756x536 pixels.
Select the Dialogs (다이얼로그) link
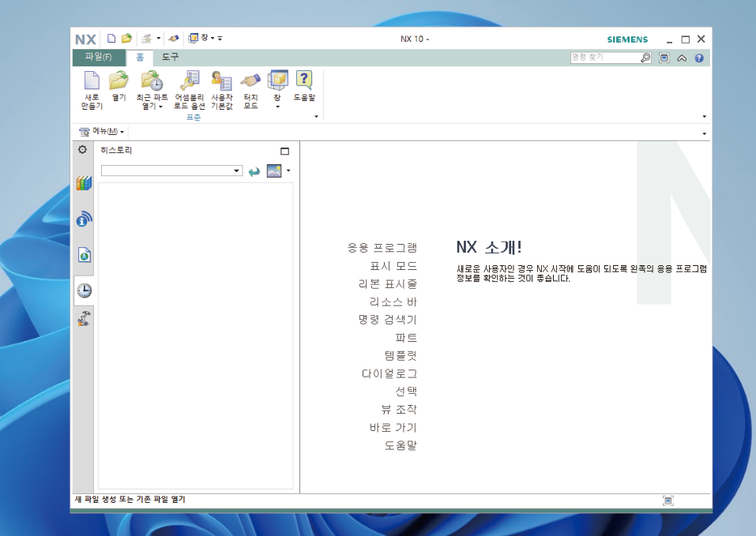pyautogui.click(x=389, y=373)
